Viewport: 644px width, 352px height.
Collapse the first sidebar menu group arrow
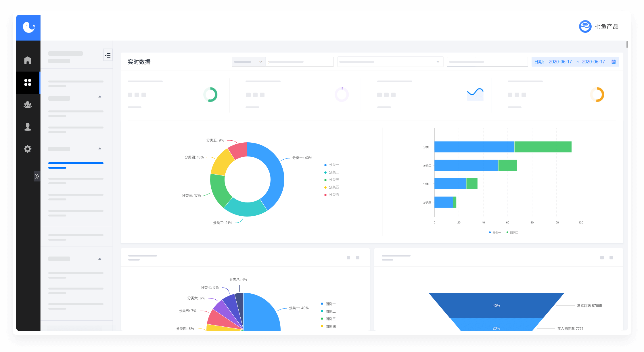(100, 97)
